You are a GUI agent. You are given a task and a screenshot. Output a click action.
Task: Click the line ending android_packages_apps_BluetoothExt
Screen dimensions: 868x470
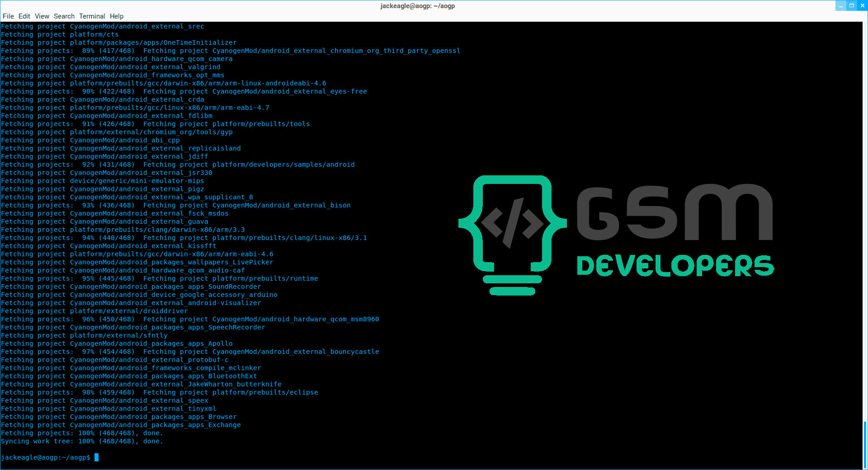click(129, 376)
